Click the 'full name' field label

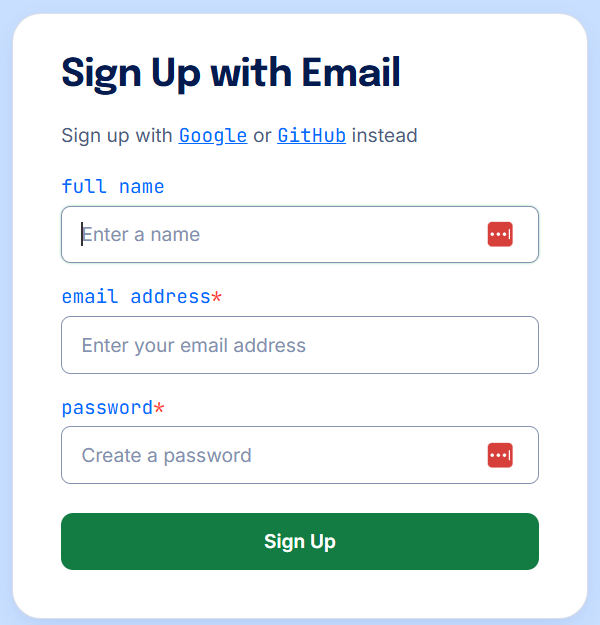tap(113, 187)
